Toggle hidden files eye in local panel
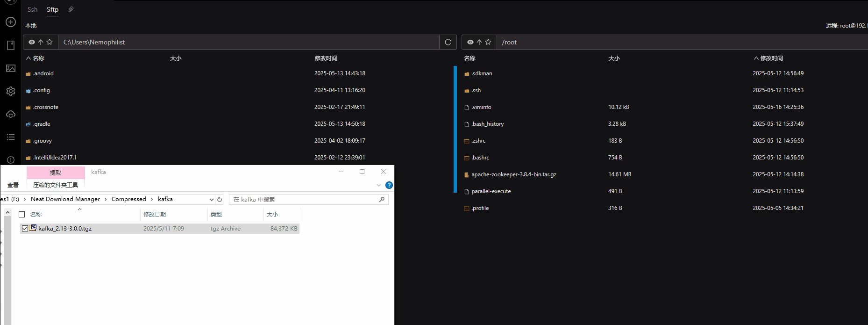This screenshot has width=868, height=325. 32,42
